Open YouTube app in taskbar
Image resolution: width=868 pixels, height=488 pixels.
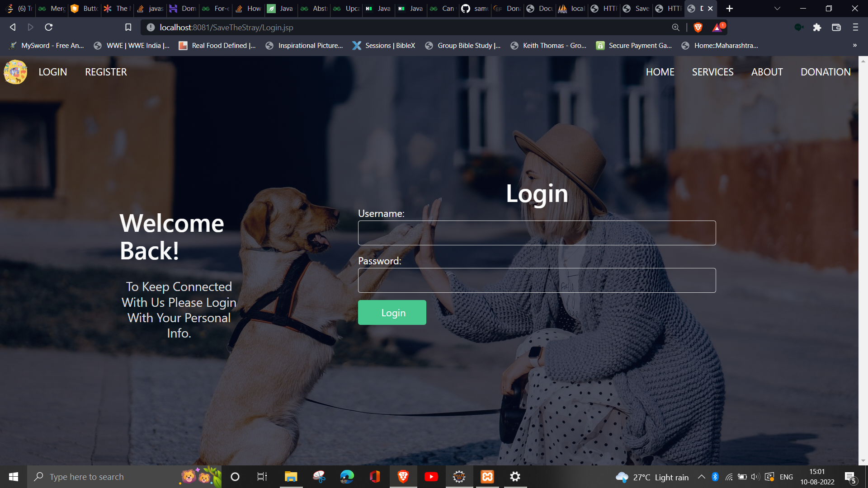click(x=431, y=477)
